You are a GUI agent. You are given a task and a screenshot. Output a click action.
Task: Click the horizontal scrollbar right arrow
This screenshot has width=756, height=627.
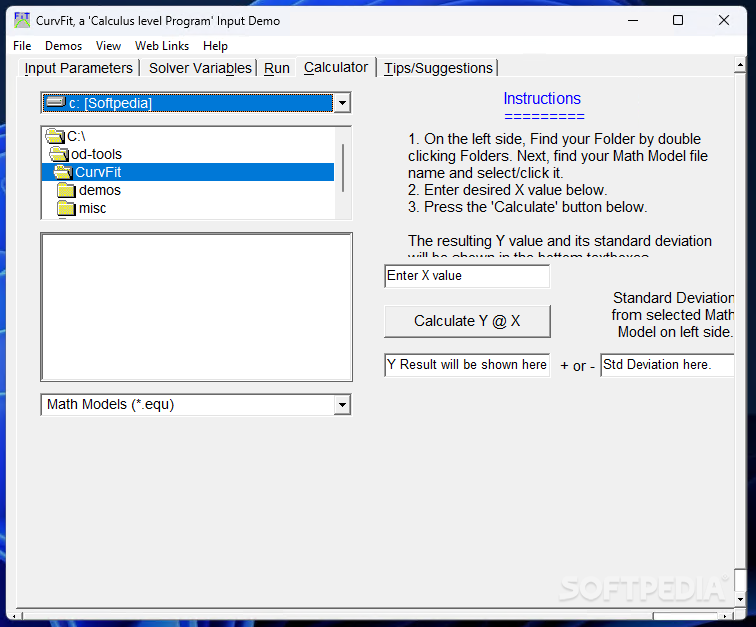[x=725, y=616]
